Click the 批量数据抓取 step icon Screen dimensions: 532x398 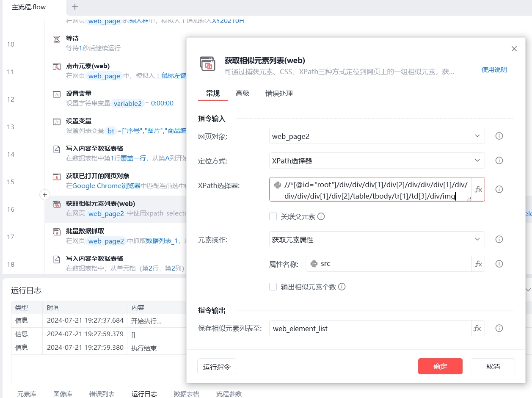tap(57, 232)
